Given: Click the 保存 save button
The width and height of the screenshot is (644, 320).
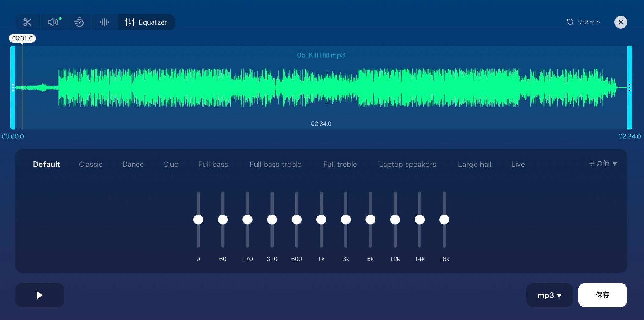Looking at the screenshot, I should click(x=602, y=295).
